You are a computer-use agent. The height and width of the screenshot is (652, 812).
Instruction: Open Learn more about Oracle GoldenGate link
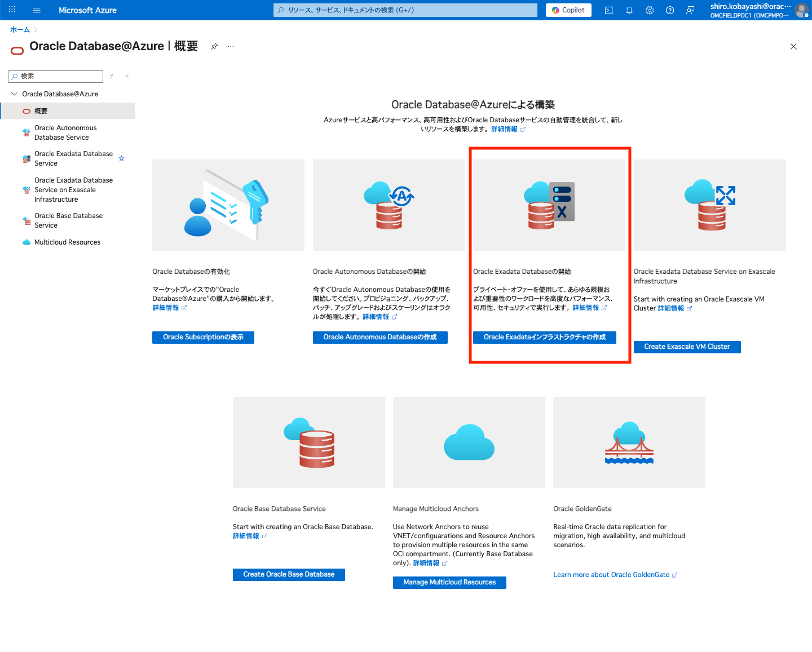click(615, 575)
